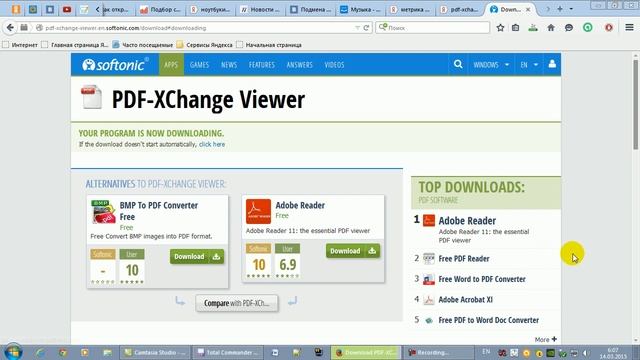Reload the page with the refresh icon
The image size is (640, 360).
pyautogui.click(x=366, y=28)
